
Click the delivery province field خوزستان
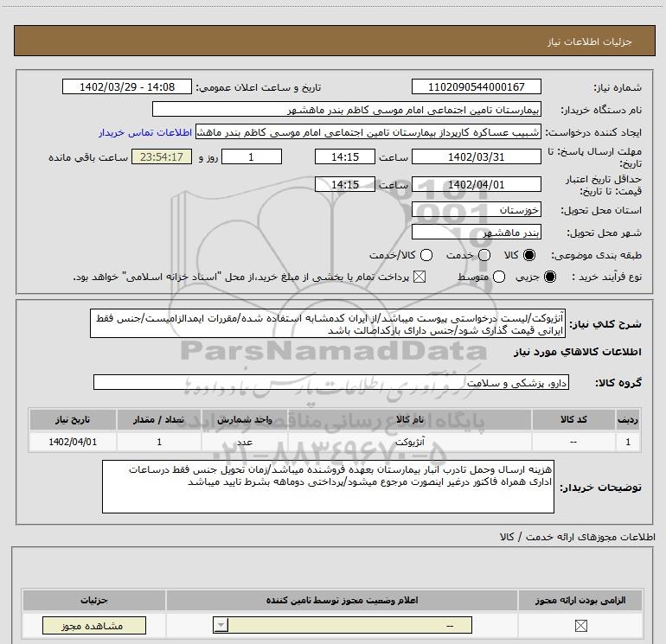pyautogui.click(x=476, y=210)
